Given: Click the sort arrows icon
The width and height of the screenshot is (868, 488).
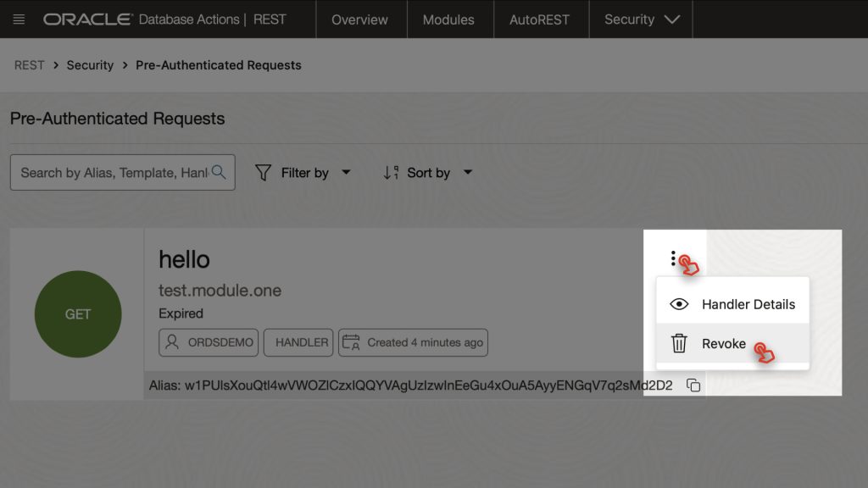Looking at the screenshot, I should coord(391,173).
